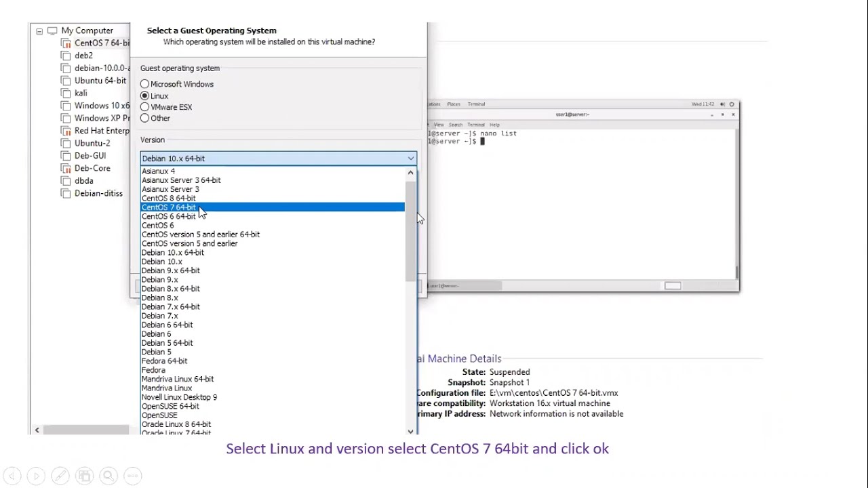868x488 pixels.
Task: Go to the previous slide with the back arrow icon
Action: point(12,476)
